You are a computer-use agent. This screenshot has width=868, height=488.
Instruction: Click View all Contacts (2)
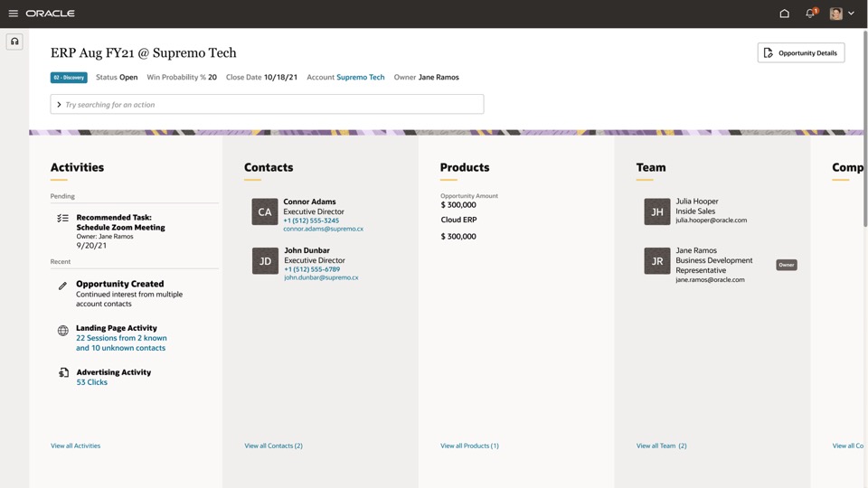click(273, 446)
